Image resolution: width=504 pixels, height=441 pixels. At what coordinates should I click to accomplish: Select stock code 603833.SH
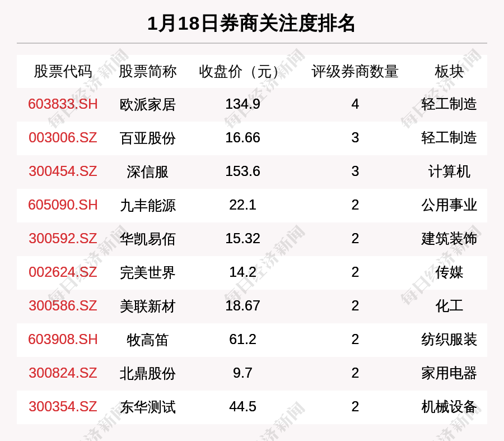(x=63, y=104)
